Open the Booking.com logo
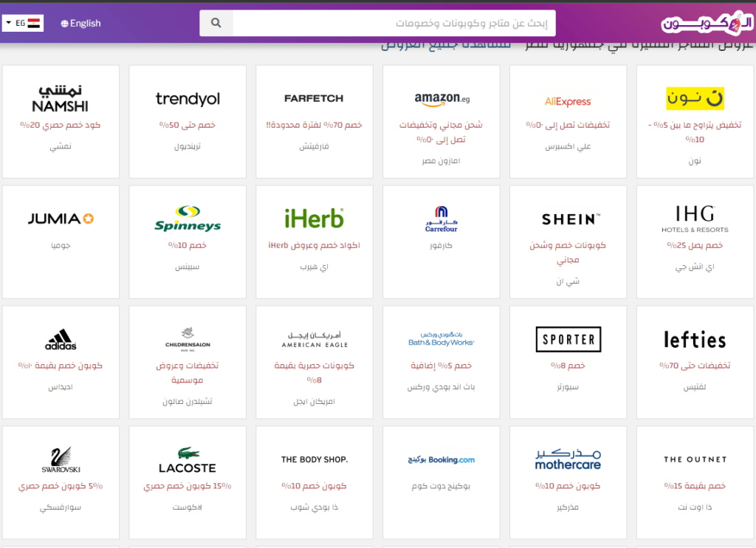This screenshot has width=756, height=548. tap(441, 459)
